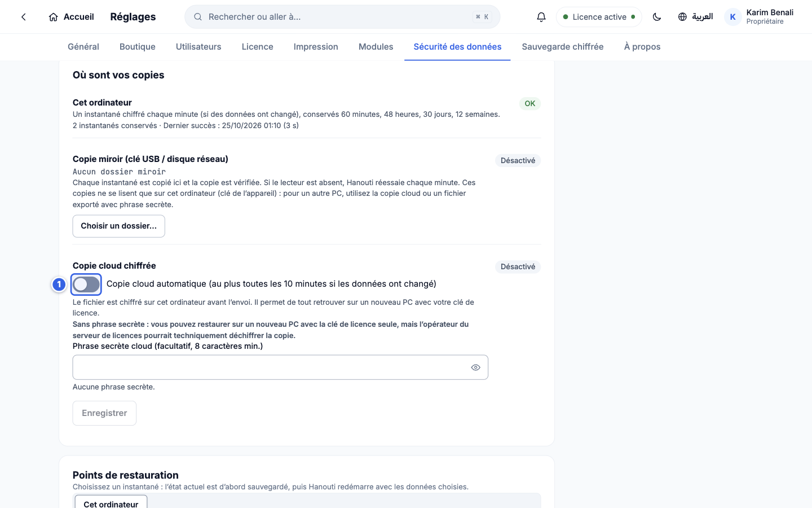The width and height of the screenshot is (812, 508).
Task: Open Karim Benali's profile avatar
Action: (x=732, y=17)
